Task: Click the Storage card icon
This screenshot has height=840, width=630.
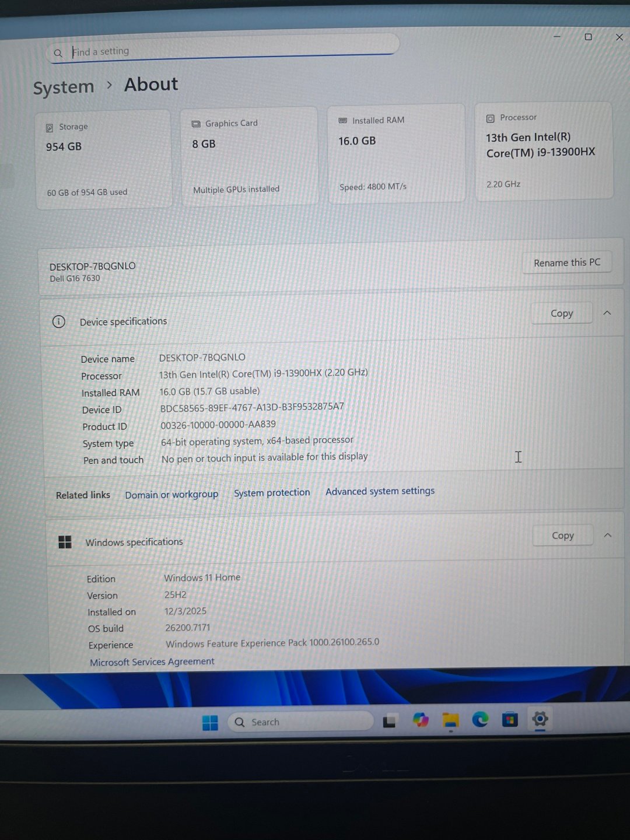Action: tap(50, 127)
